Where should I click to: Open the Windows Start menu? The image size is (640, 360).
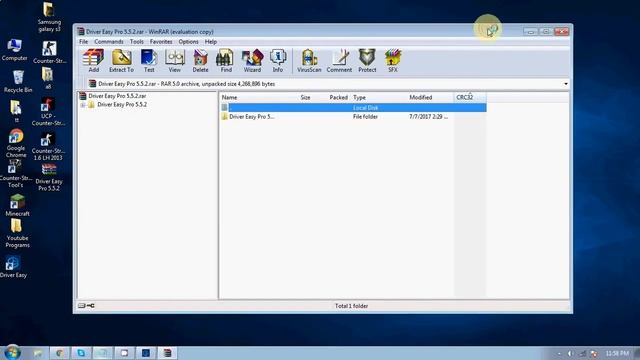click(12, 352)
